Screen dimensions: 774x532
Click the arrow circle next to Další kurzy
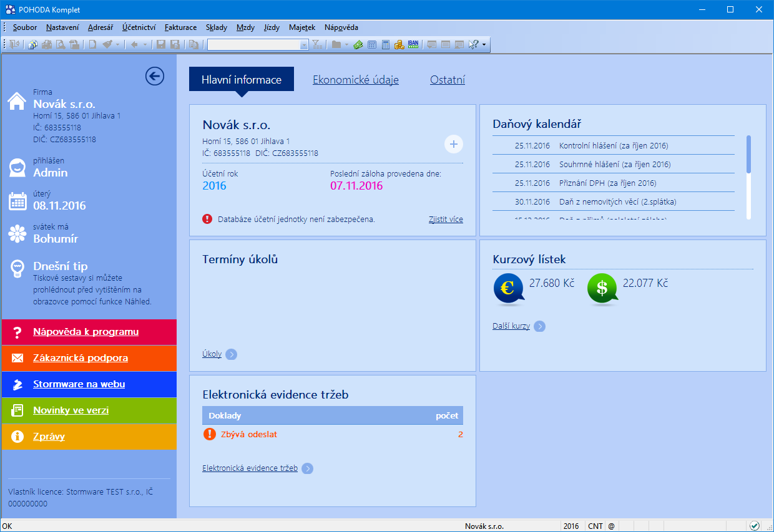pyautogui.click(x=539, y=326)
